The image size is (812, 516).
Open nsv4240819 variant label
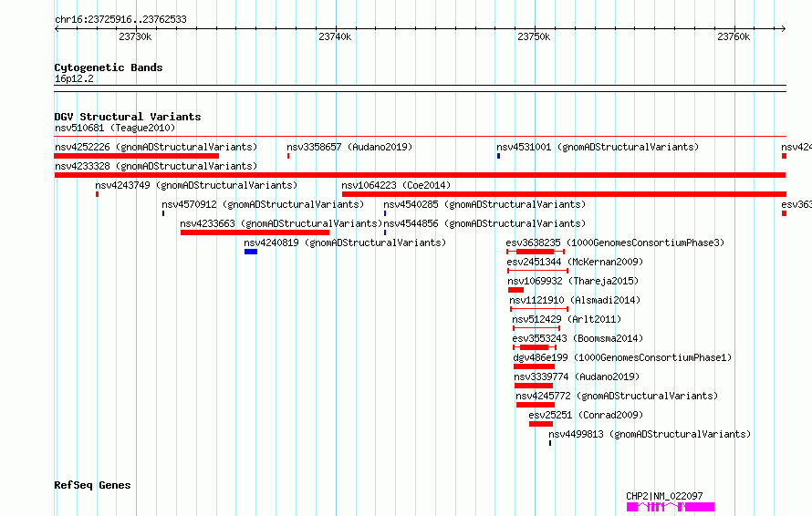(x=345, y=243)
